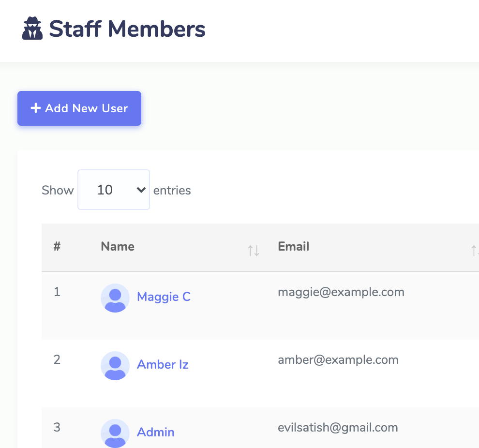Viewport: 479px width, 448px height.
Task: Open Amber Iz profile link
Action: click(163, 365)
